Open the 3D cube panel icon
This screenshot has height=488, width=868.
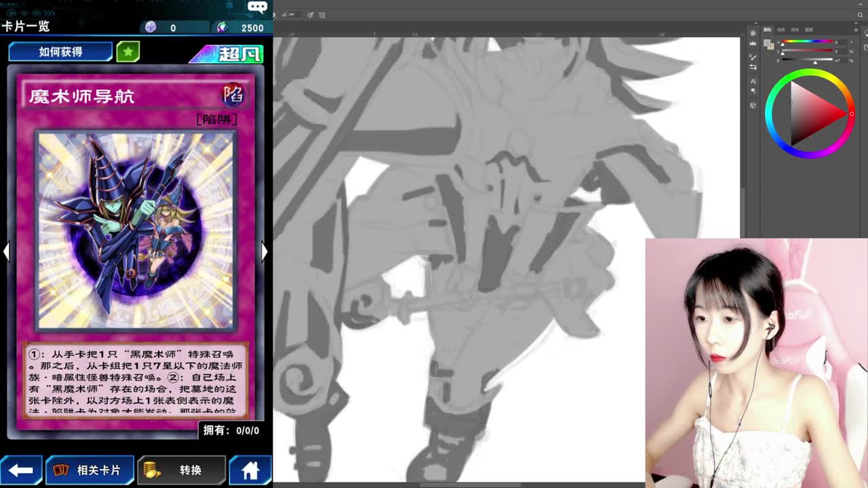click(753, 106)
